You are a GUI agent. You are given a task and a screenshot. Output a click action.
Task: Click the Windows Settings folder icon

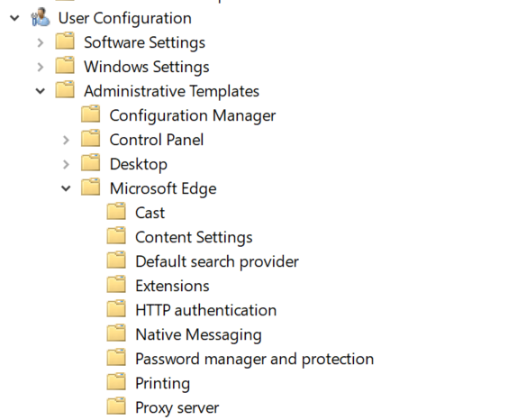(x=65, y=66)
